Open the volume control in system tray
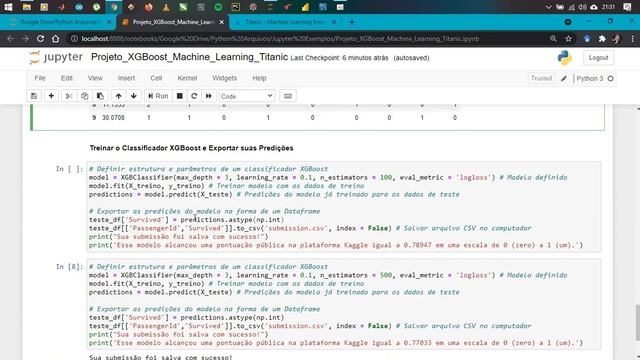640x360 pixels. (x=582, y=7)
